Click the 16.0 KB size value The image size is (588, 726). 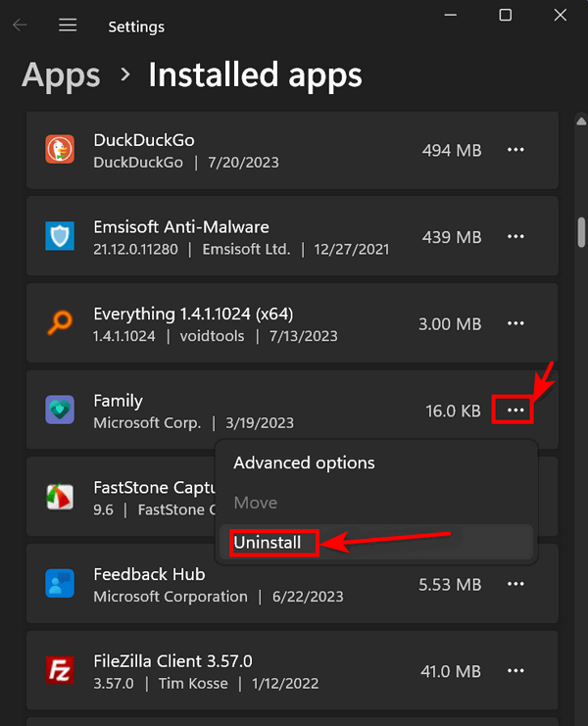click(454, 411)
